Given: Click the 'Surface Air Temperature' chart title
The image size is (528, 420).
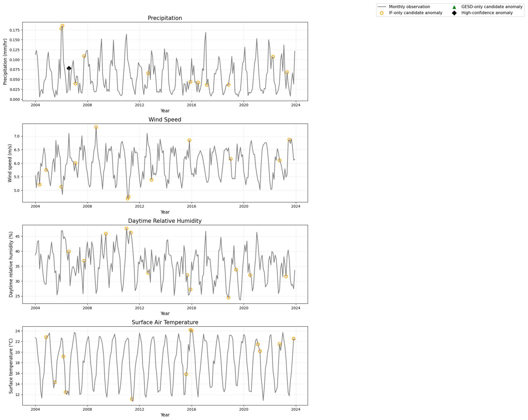Looking at the screenshot, I should tap(165, 322).
